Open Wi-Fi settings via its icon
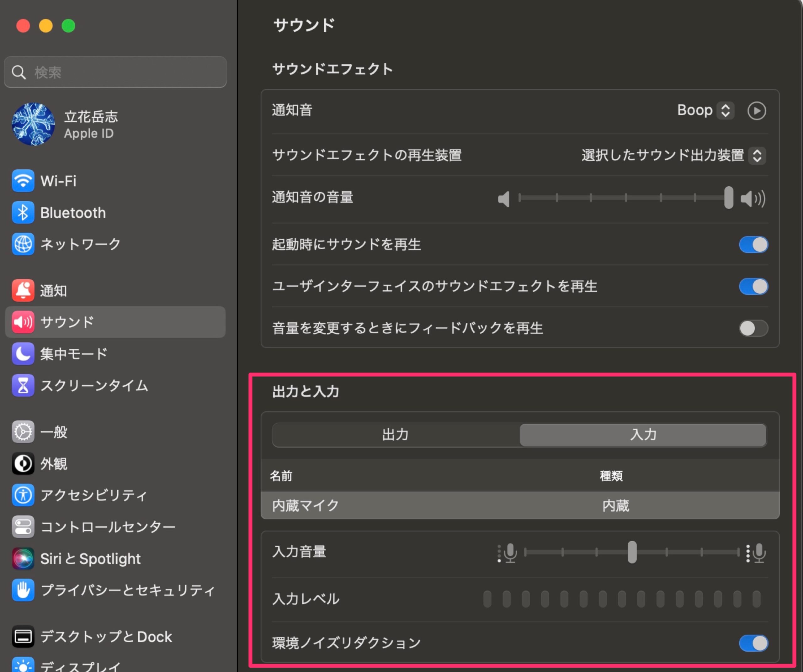The width and height of the screenshot is (803, 672). [x=23, y=181]
